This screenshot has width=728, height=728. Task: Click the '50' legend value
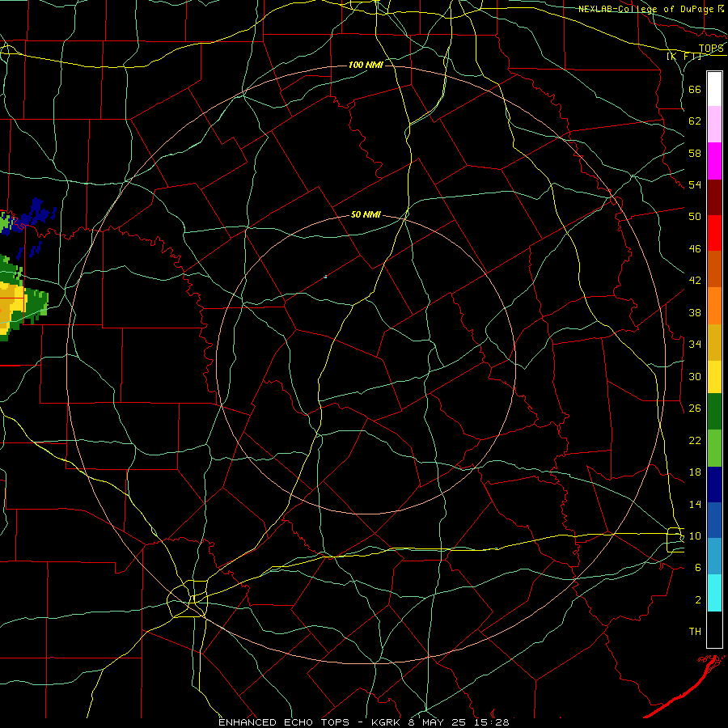click(695, 216)
